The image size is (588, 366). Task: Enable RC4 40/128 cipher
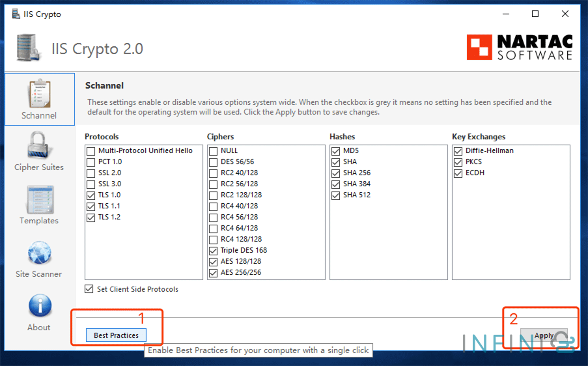[213, 206]
